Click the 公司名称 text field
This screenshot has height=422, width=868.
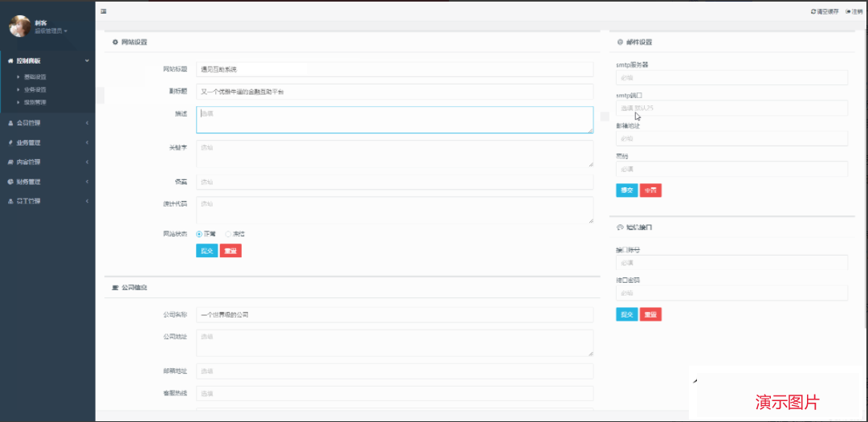click(394, 314)
